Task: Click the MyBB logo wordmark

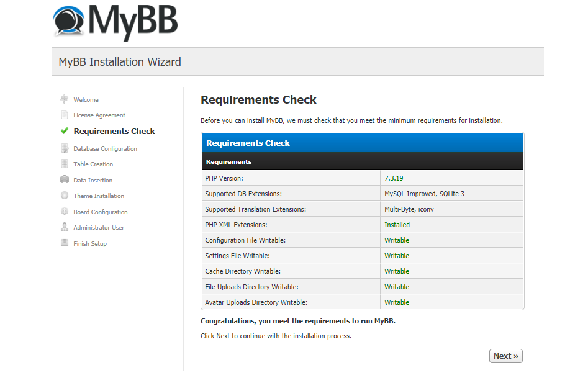Action: click(x=133, y=22)
